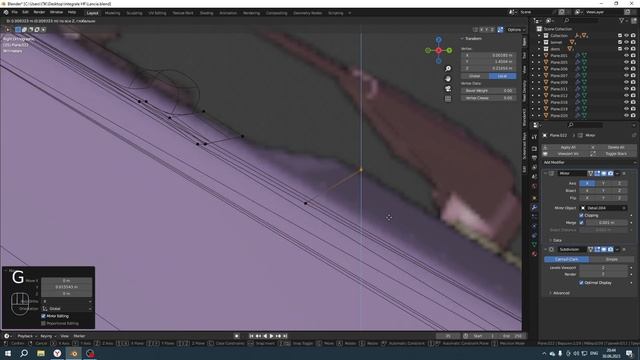Click the blue Z axis gizmo ball
640x360 pixels.
[x=438, y=40]
